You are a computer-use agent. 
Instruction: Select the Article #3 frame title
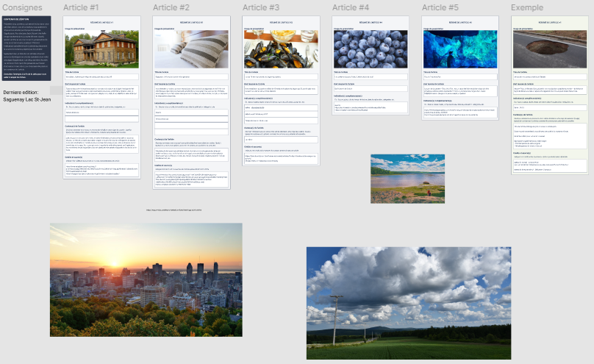pos(260,7)
